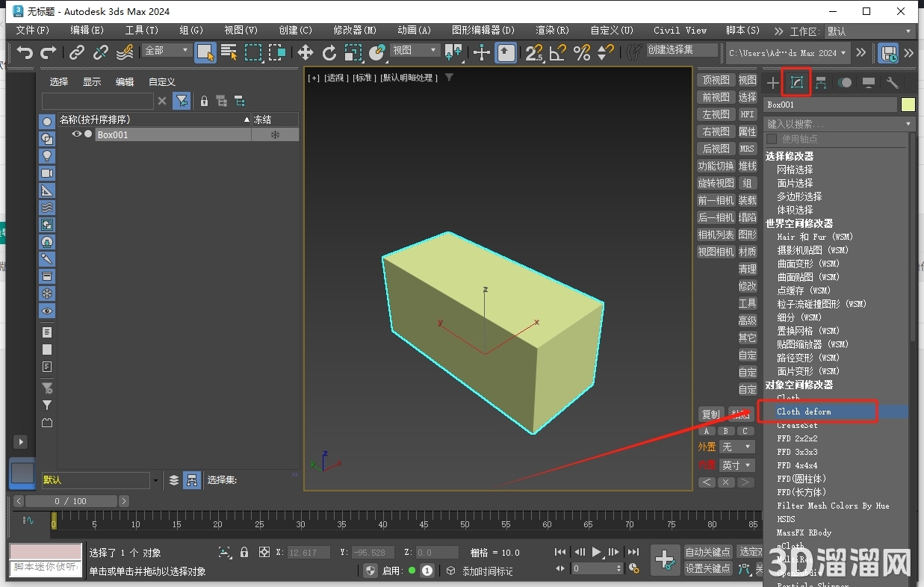Open the Modify command panel tab
The width and height of the screenshot is (924, 587).
797,83
